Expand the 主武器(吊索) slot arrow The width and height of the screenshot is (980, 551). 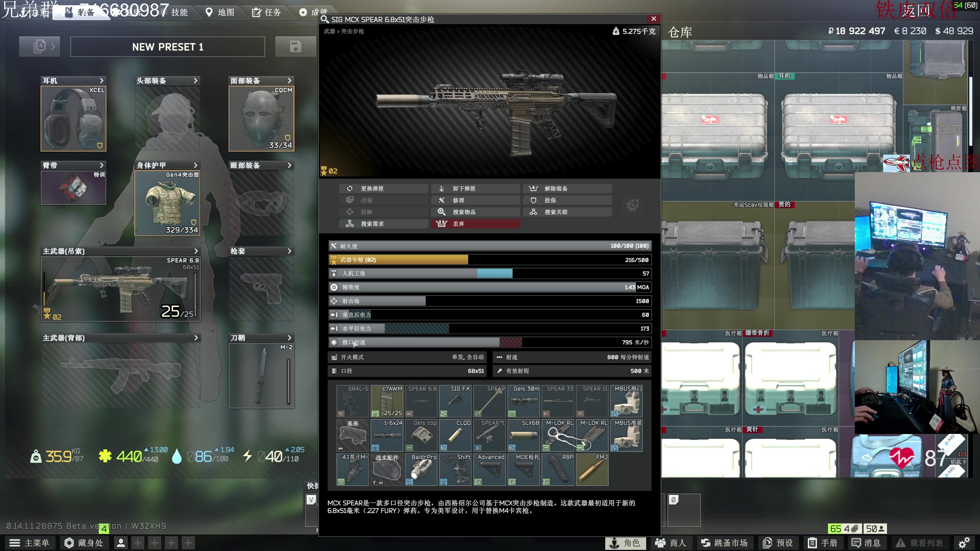click(196, 251)
